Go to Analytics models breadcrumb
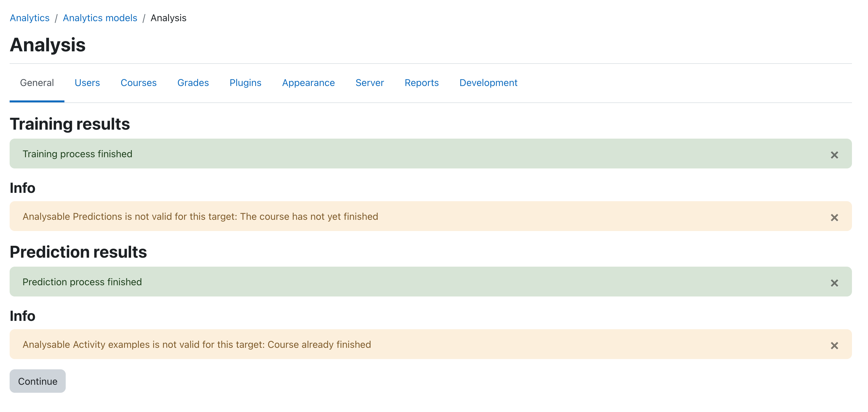Viewport: 868px width, 412px height. [x=100, y=18]
